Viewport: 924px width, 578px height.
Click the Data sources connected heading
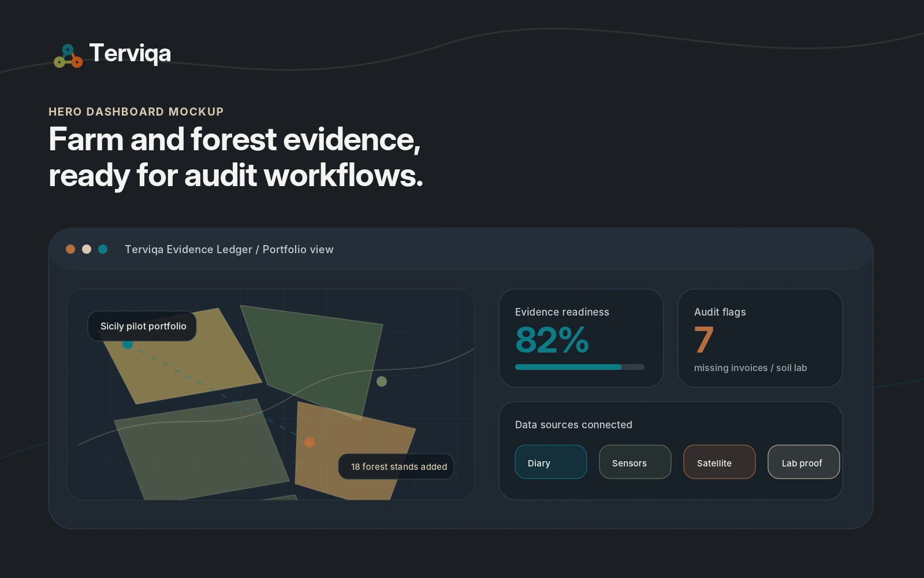(573, 425)
